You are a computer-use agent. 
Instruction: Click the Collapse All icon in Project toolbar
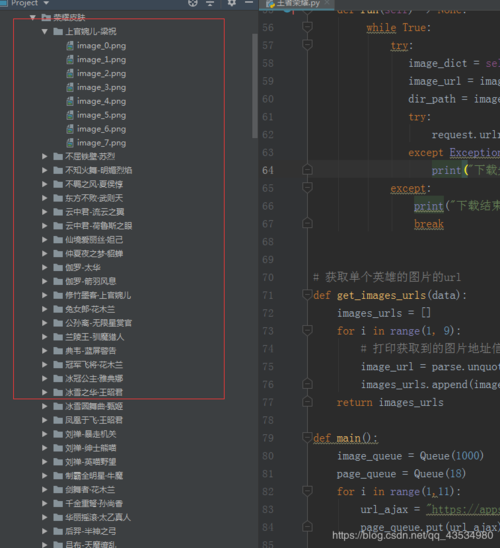click(210, 3)
